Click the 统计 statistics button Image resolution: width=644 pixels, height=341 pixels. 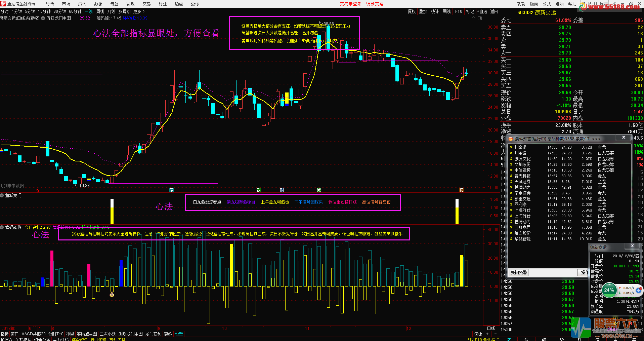point(435,11)
